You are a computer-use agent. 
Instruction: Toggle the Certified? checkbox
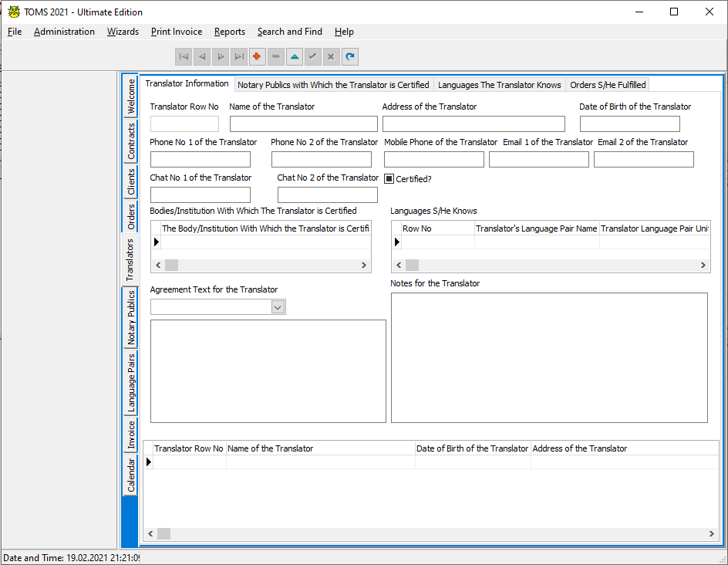tap(389, 178)
